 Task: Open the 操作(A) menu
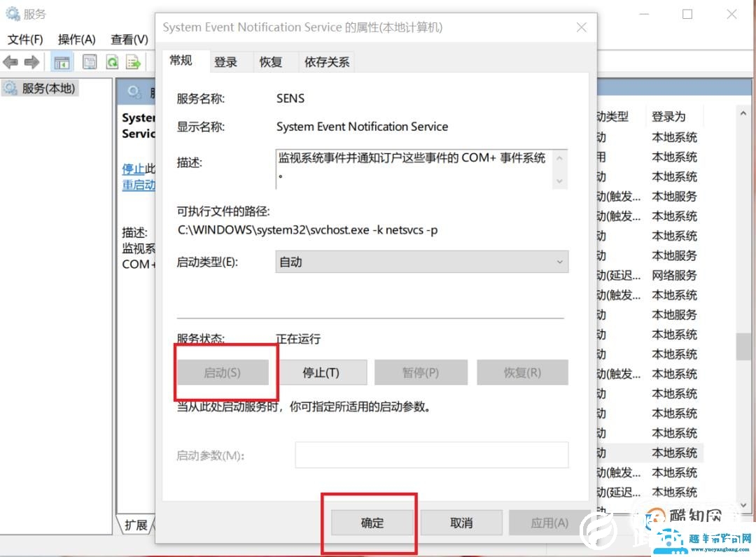(76, 40)
